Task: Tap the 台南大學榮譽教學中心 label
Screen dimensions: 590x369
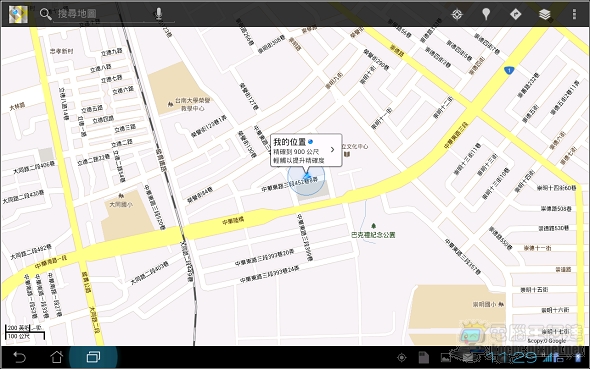Action: [192, 104]
